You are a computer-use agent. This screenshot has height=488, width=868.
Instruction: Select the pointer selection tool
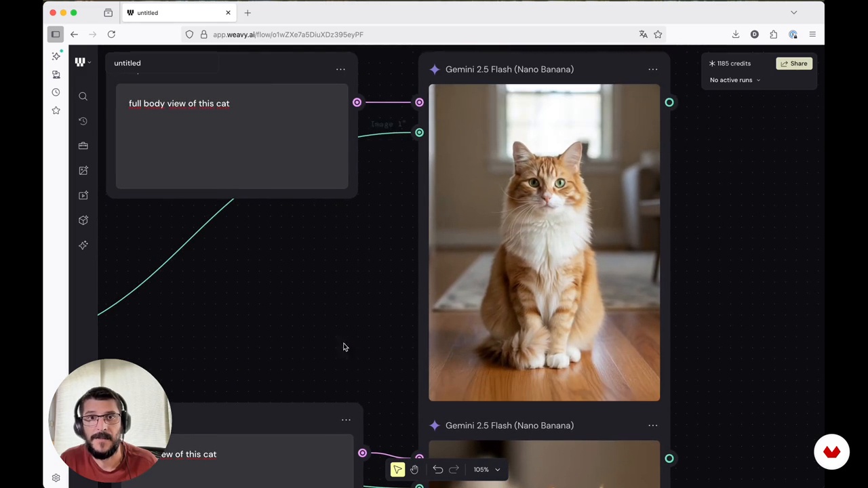pyautogui.click(x=397, y=470)
